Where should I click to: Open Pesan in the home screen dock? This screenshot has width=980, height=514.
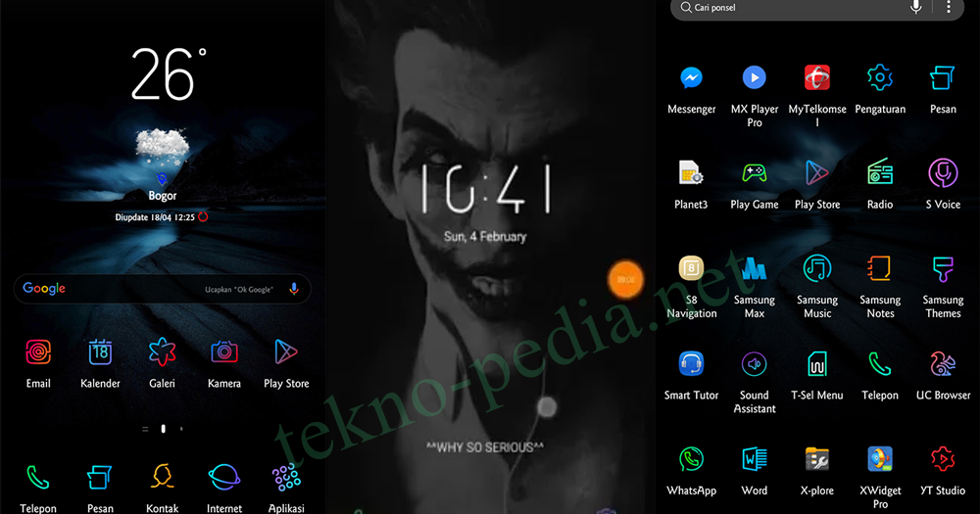pyautogui.click(x=100, y=479)
